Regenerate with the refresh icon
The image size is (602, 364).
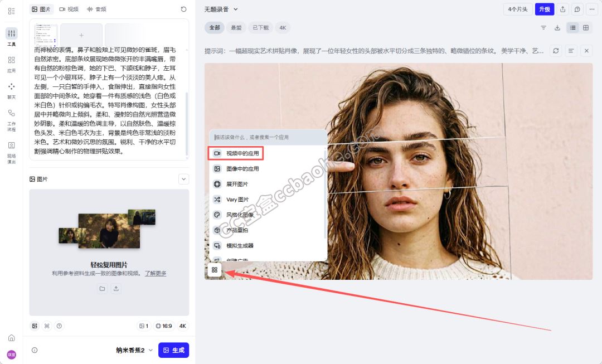pyautogui.click(x=556, y=51)
